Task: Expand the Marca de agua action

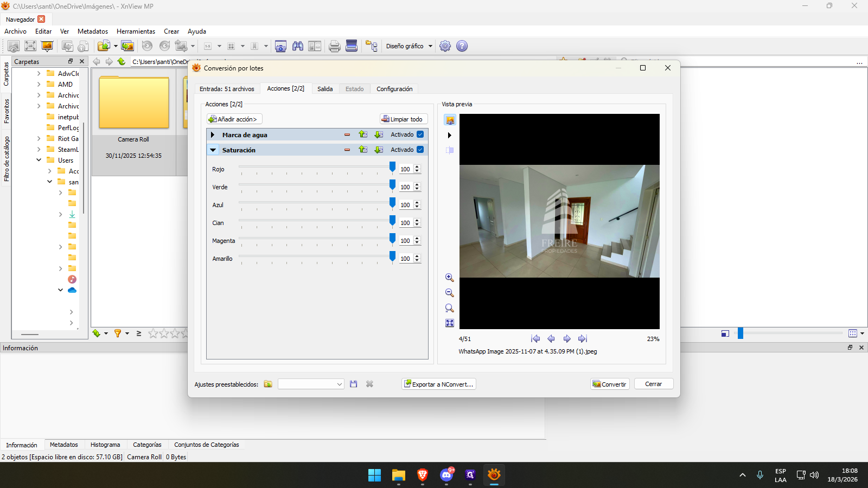Action: click(x=213, y=134)
